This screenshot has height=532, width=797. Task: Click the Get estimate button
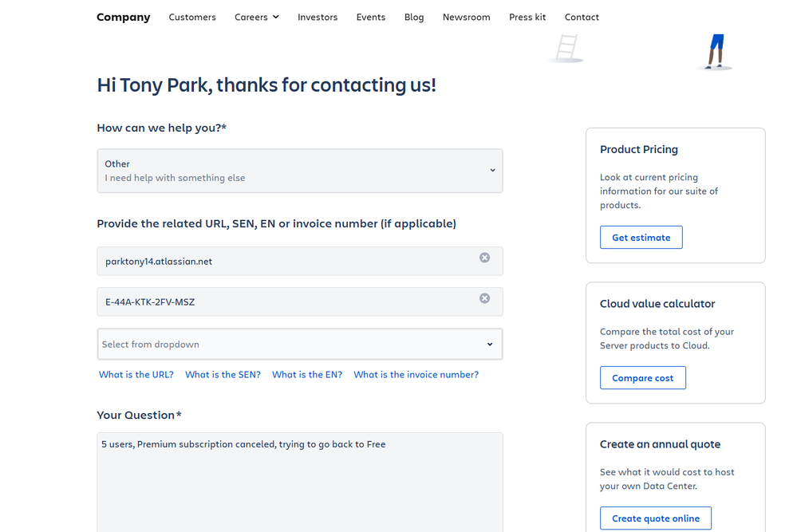click(x=641, y=238)
